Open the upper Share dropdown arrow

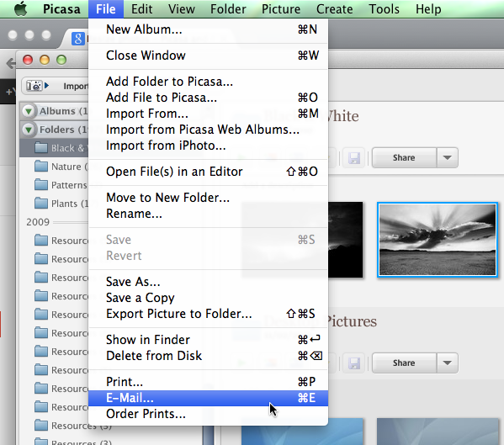(x=447, y=158)
